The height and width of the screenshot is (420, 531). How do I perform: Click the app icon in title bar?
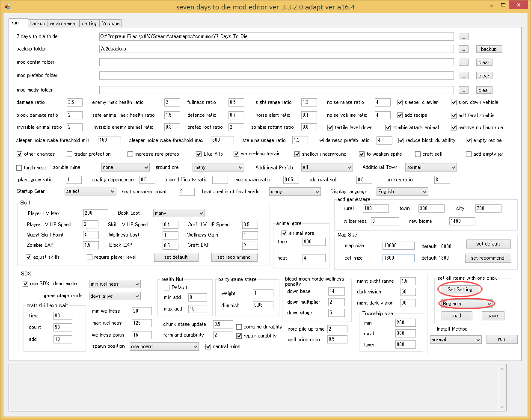(7, 6)
